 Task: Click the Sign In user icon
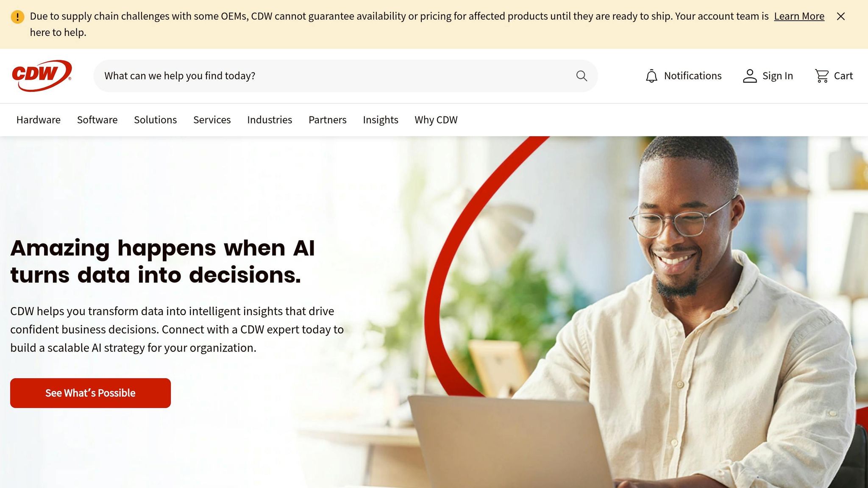tap(750, 76)
